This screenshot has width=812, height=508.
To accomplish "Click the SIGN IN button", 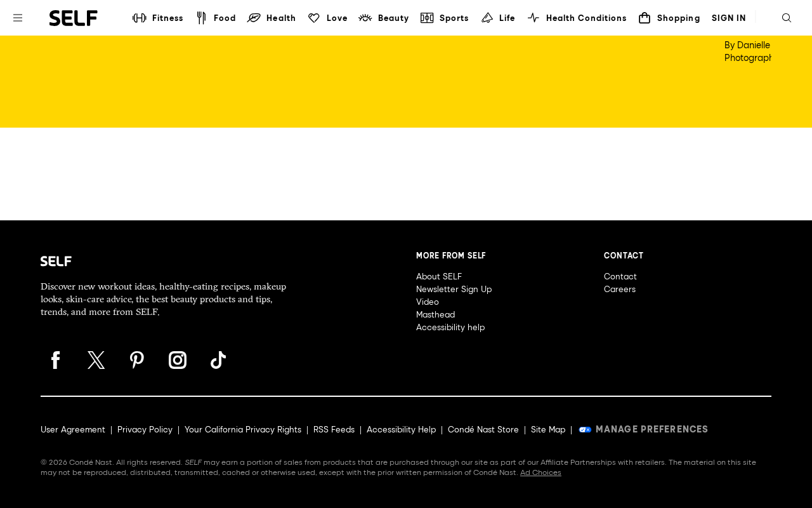I will (x=729, y=18).
